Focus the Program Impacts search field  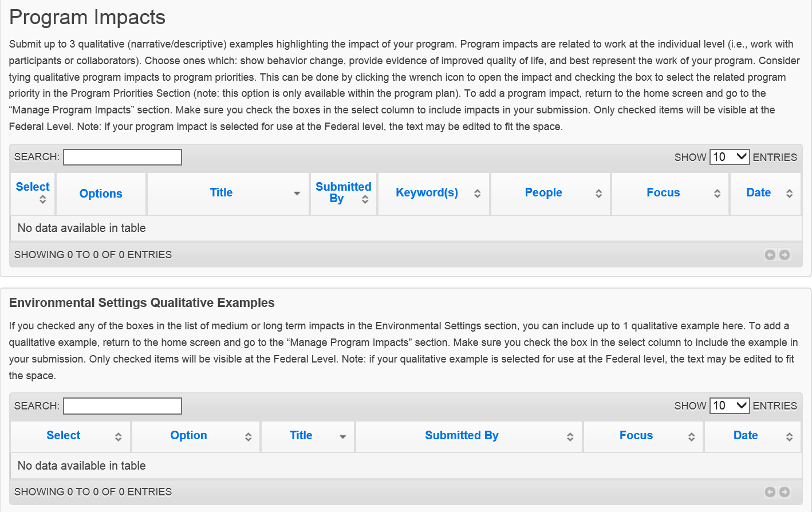point(123,157)
